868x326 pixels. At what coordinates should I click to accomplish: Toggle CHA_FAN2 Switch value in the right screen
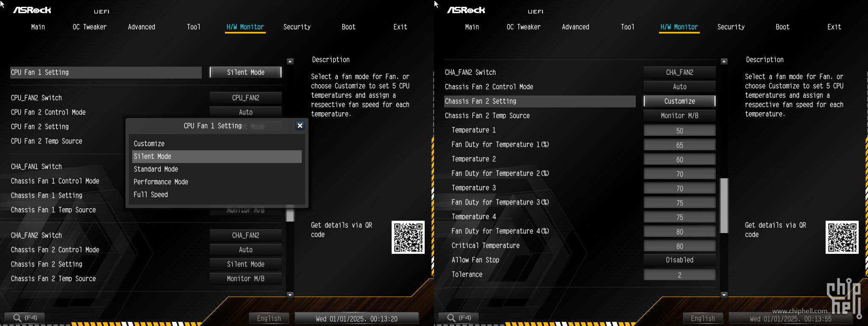[x=679, y=73]
